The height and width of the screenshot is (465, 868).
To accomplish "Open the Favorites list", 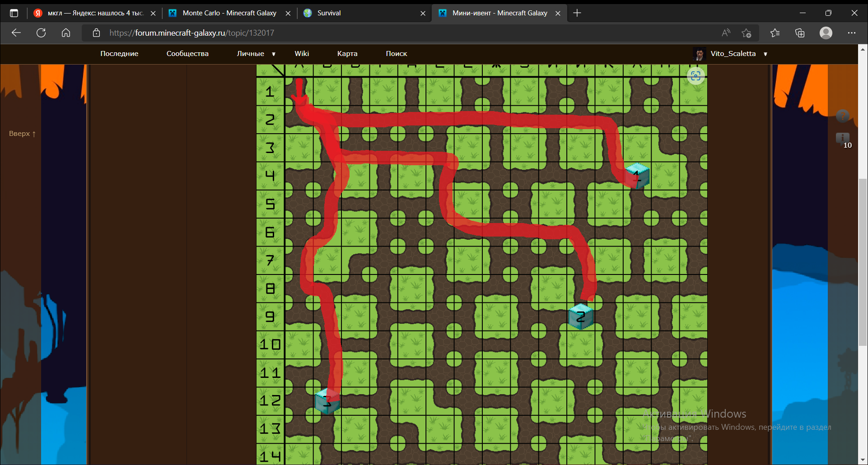I will click(x=775, y=33).
